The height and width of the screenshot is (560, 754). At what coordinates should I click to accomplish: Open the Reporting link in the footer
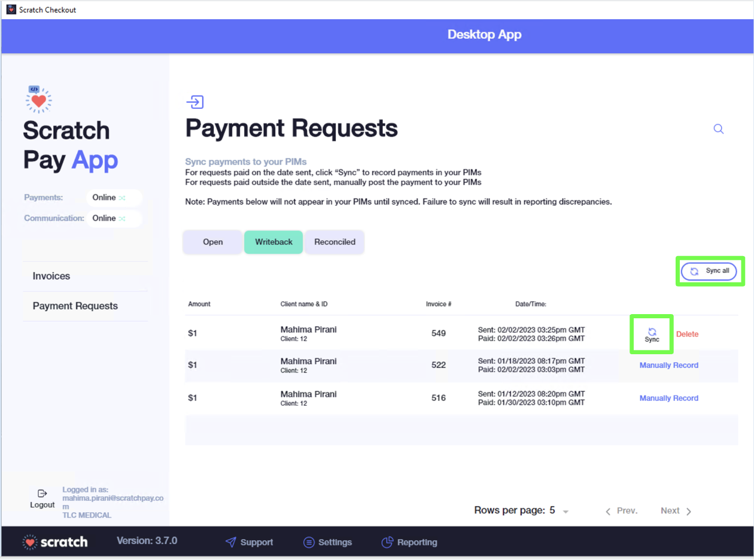click(417, 543)
